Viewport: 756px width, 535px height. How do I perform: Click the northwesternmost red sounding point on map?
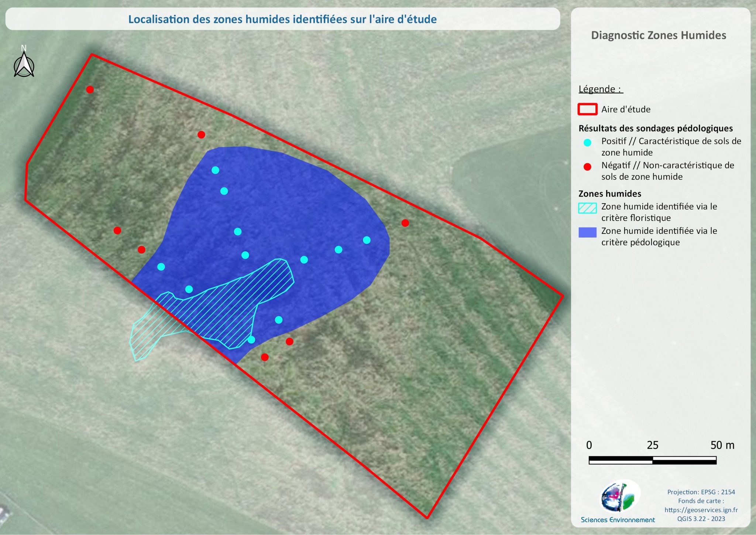[x=90, y=89]
